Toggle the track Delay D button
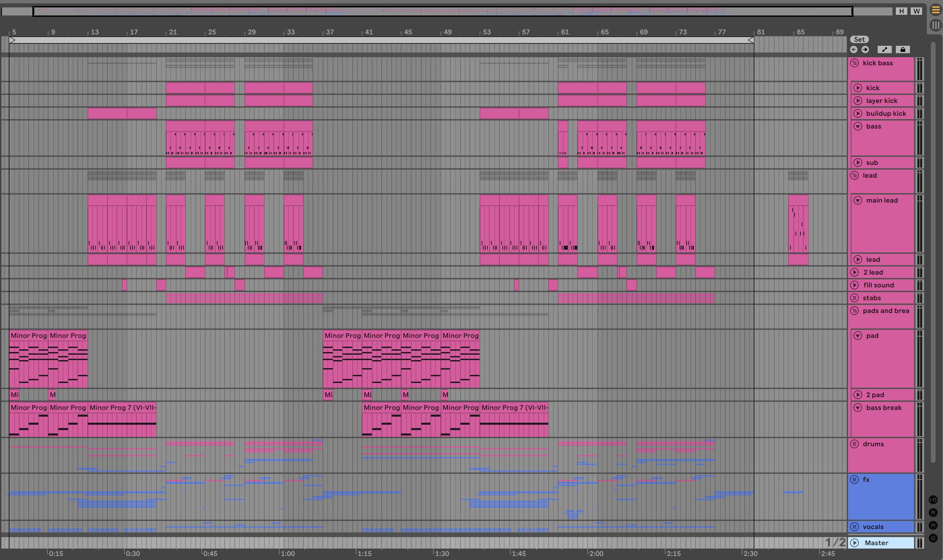Screen dimensions: 943x560 (933, 538)
